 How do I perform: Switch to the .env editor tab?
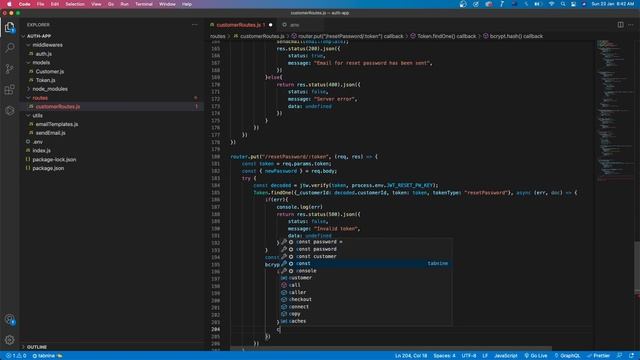click(x=294, y=25)
